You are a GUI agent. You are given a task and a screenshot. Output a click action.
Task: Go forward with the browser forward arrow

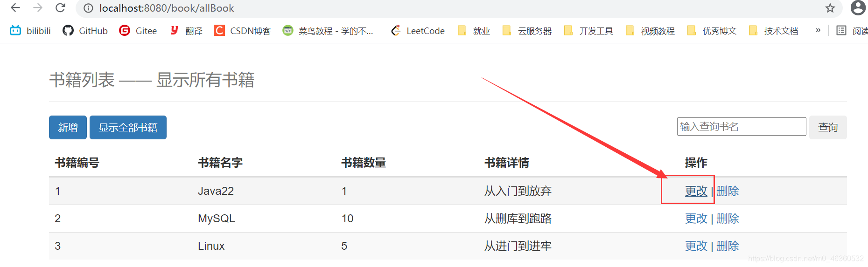coord(38,8)
